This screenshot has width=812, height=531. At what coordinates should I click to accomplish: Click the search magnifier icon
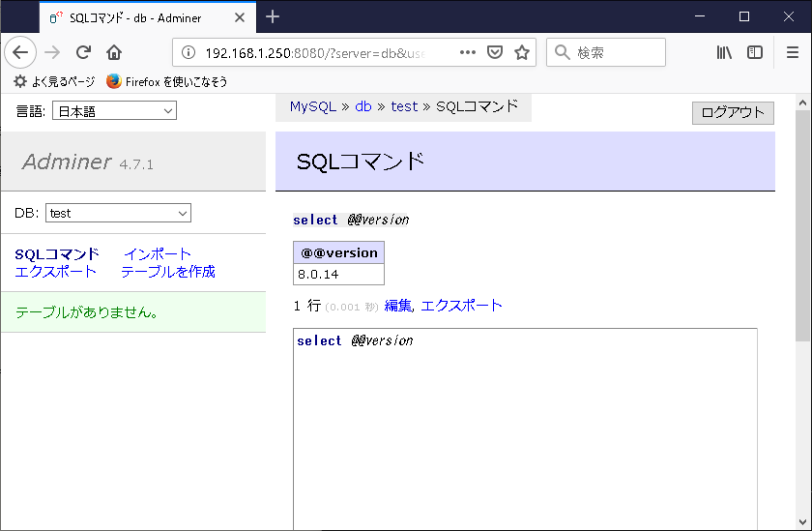(x=563, y=52)
